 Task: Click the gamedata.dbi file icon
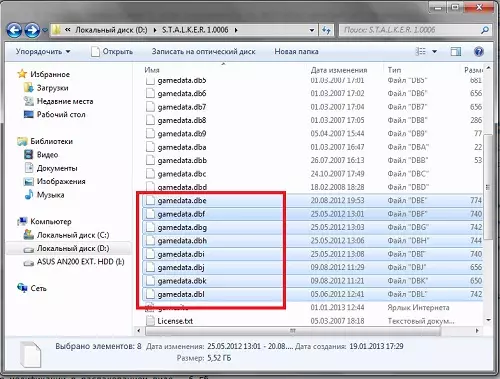point(150,254)
